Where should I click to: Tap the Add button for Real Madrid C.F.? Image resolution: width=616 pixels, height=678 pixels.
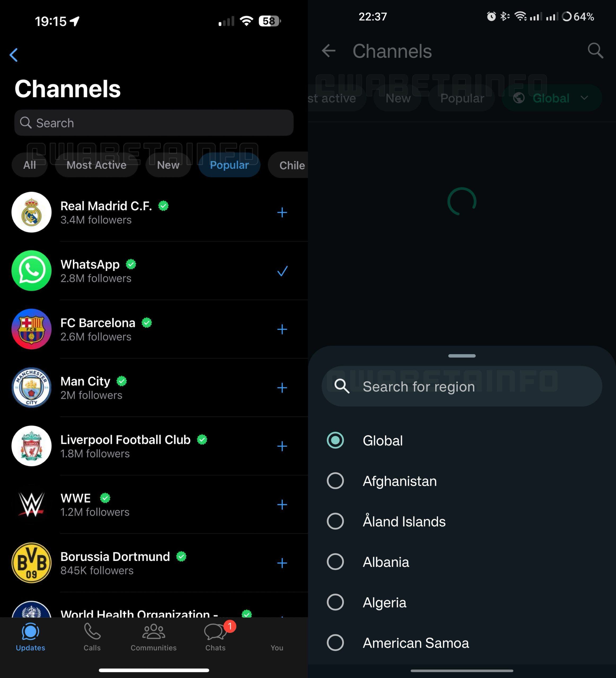point(282,211)
